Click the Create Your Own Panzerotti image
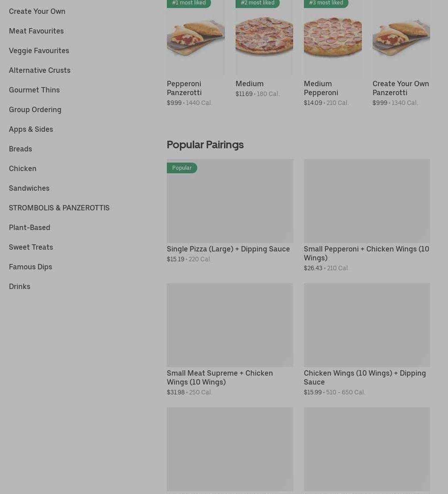448x494 pixels. [401, 39]
